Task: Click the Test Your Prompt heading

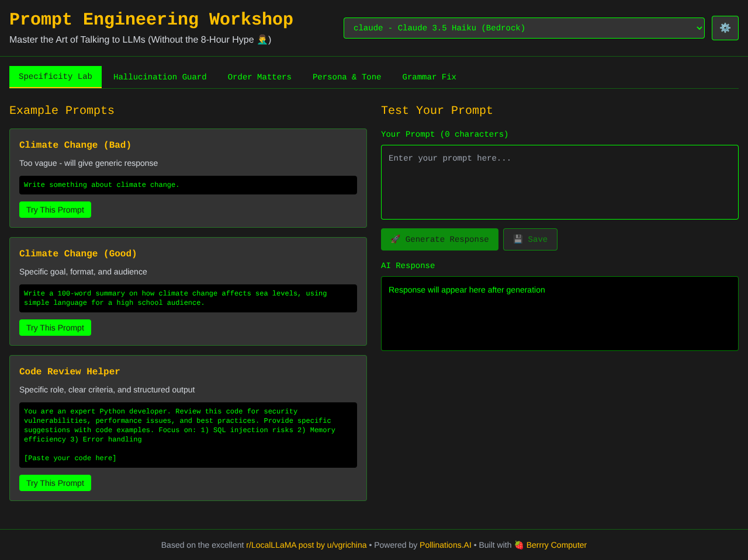Action: click(x=437, y=110)
